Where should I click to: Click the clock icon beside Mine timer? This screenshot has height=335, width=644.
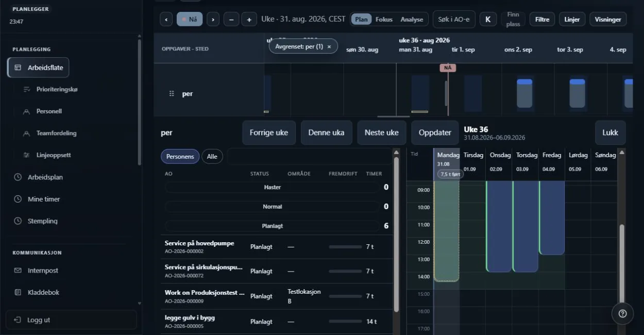click(18, 199)
